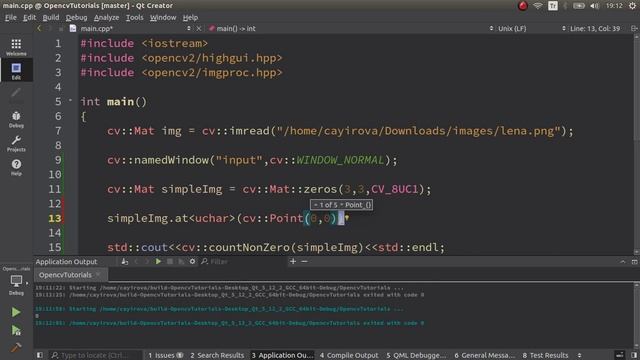Zoom in the output text

pos(293,261)
